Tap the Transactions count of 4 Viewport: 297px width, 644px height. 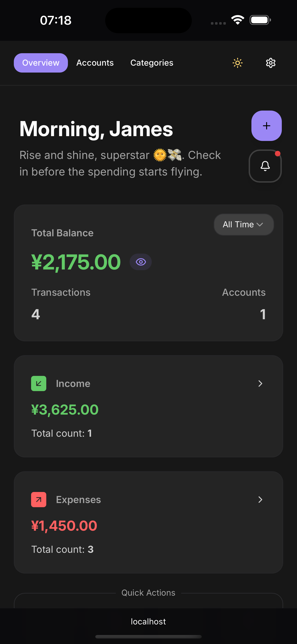tap(36, 314)
